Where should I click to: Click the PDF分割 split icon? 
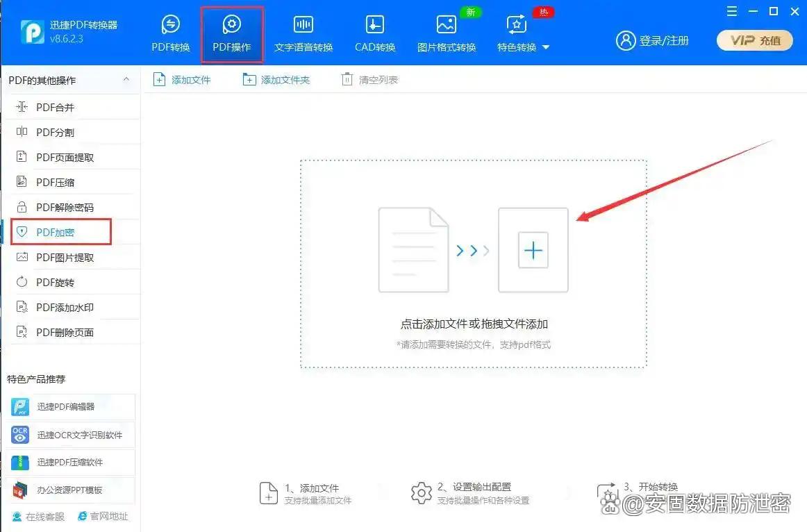(x=22, y=132)
